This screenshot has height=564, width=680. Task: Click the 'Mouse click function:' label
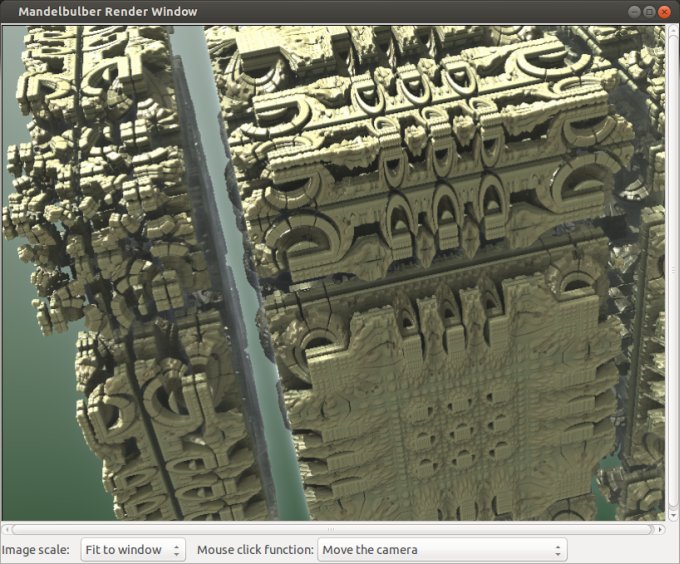[x=255, y=549]
